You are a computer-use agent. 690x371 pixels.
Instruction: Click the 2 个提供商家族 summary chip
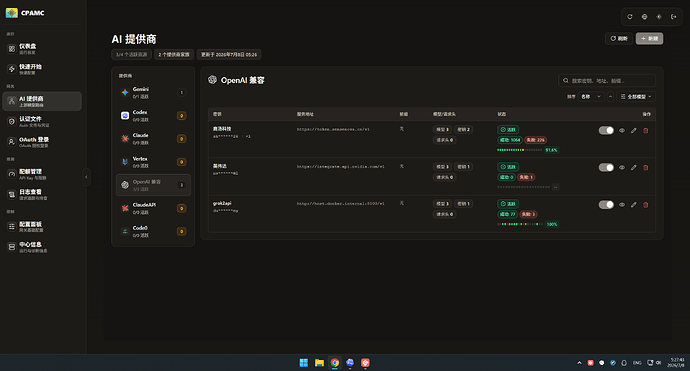[x=174, y=55]
